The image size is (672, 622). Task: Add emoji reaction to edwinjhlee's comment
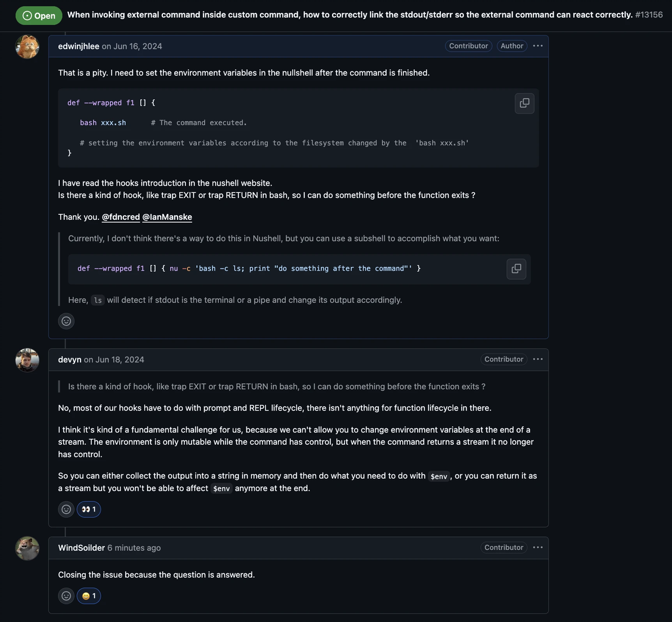pos(66,321)
